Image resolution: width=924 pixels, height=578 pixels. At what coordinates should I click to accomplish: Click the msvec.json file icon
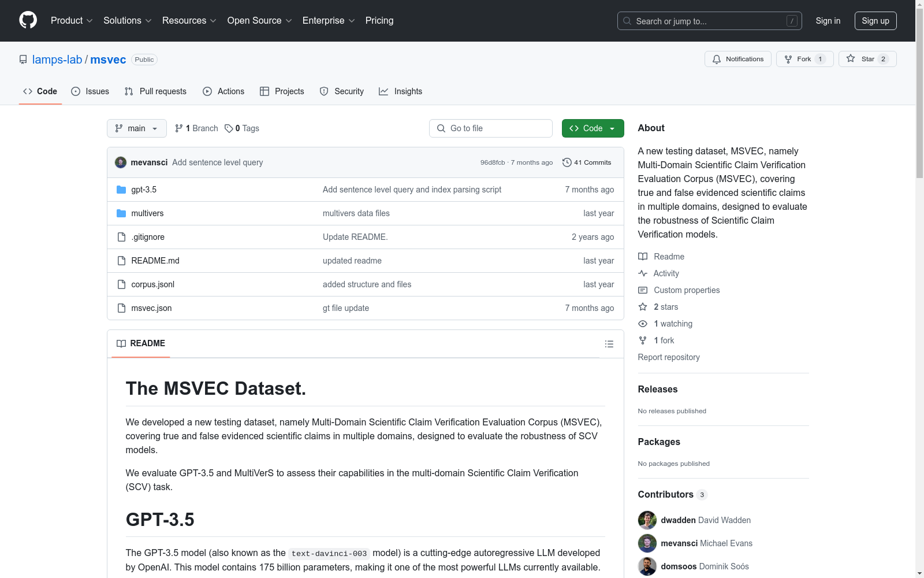(x=121, y=308)
